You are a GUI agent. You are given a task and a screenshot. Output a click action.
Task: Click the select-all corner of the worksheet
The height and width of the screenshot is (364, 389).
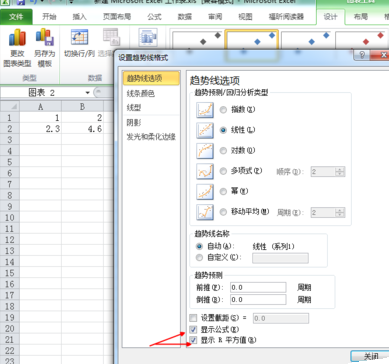[x=10, y=106]
